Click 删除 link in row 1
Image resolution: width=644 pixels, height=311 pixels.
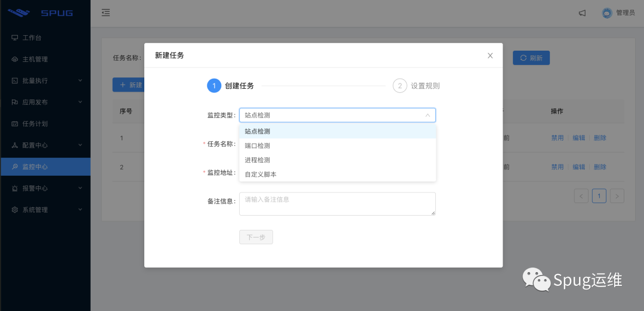[600, 138]
